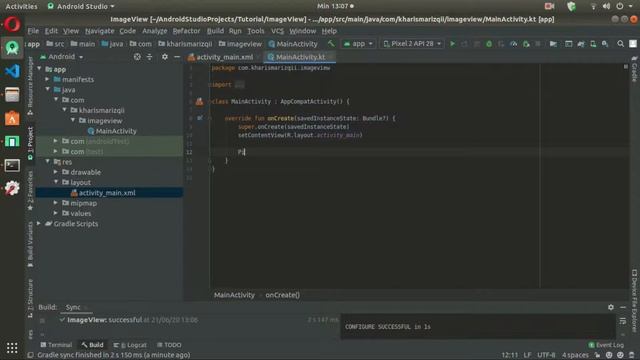Collapse the java folder

coord(47,89)
